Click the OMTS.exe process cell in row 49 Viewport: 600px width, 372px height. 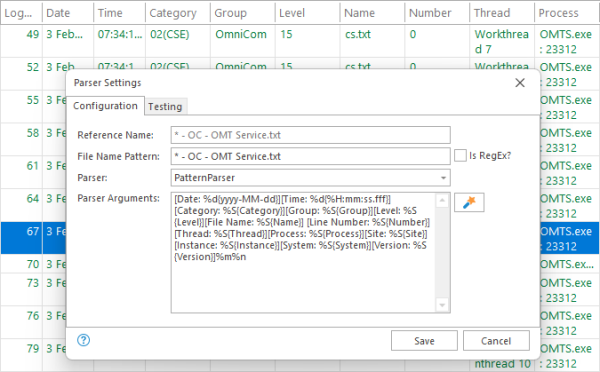(566, 42)
